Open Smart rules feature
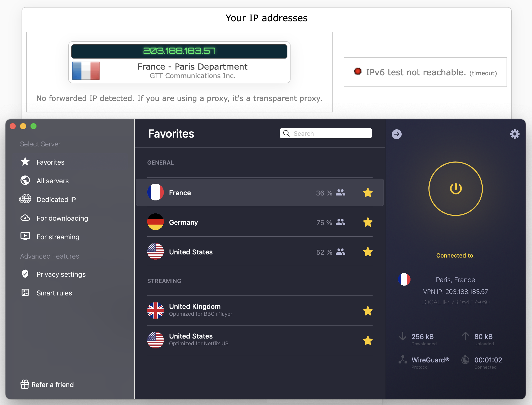This screenshot has width=532, height=405. point(54,293)
